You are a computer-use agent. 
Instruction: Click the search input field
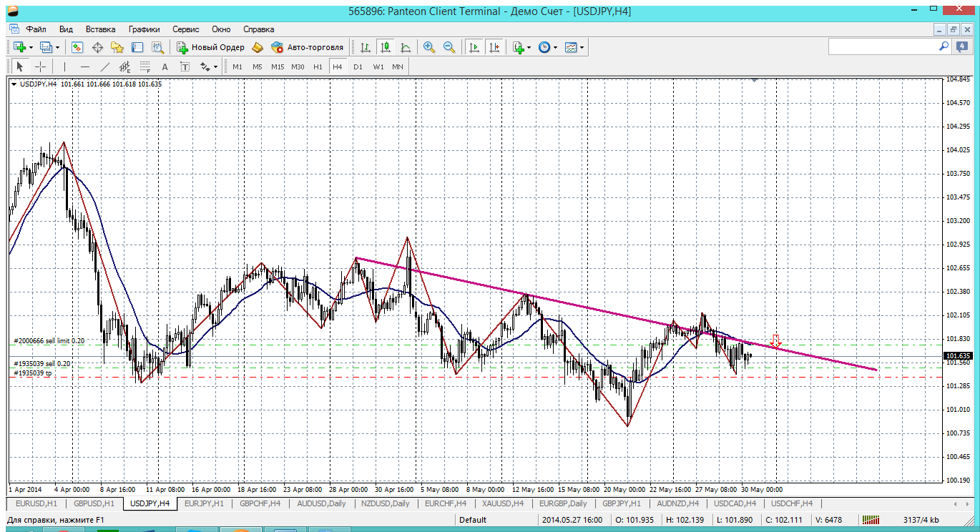click(x=882, y=46)
